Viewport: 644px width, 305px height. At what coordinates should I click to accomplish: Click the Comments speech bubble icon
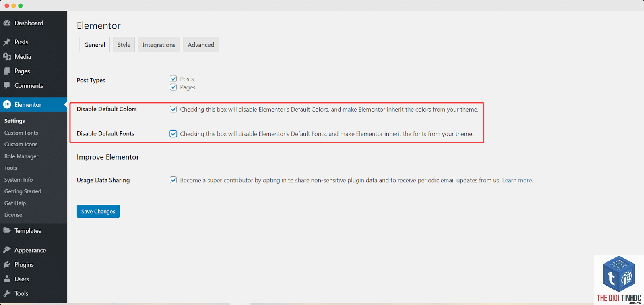[x=7, y=85]
